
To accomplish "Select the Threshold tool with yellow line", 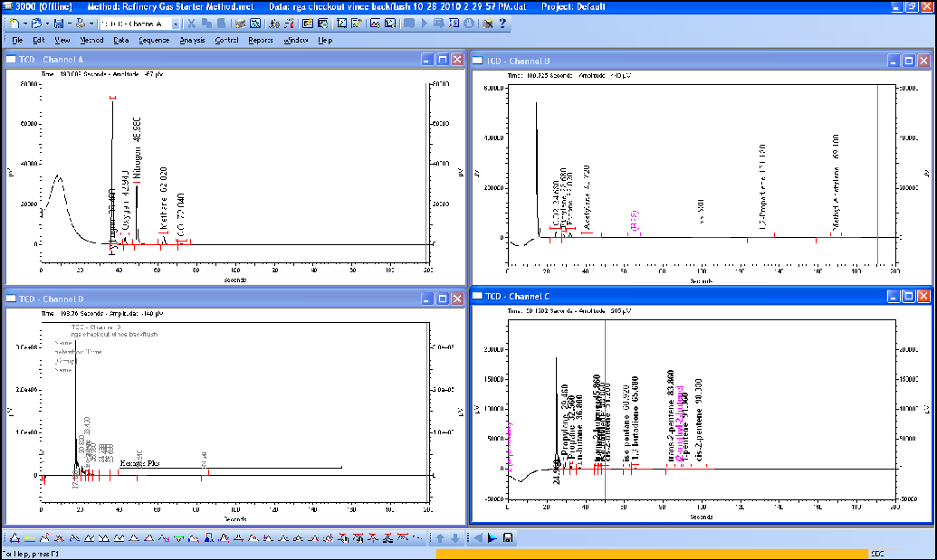I will click(30, 538).
